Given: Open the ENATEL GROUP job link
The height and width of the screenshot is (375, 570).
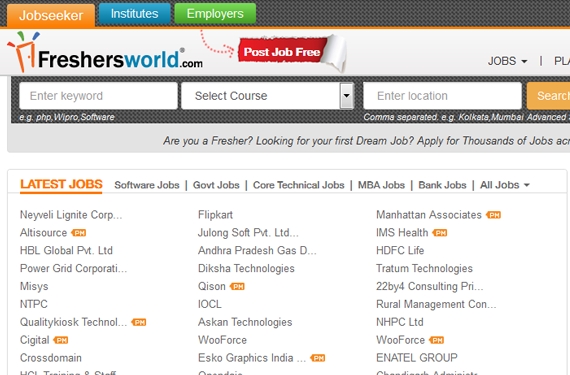Looking at the screenshot, I should pos(417,358).
